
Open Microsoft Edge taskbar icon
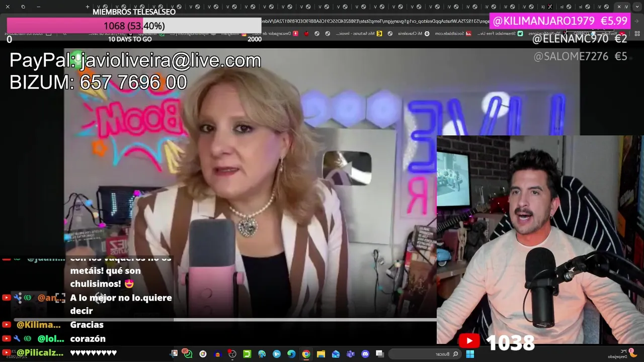tap(291, 354)
